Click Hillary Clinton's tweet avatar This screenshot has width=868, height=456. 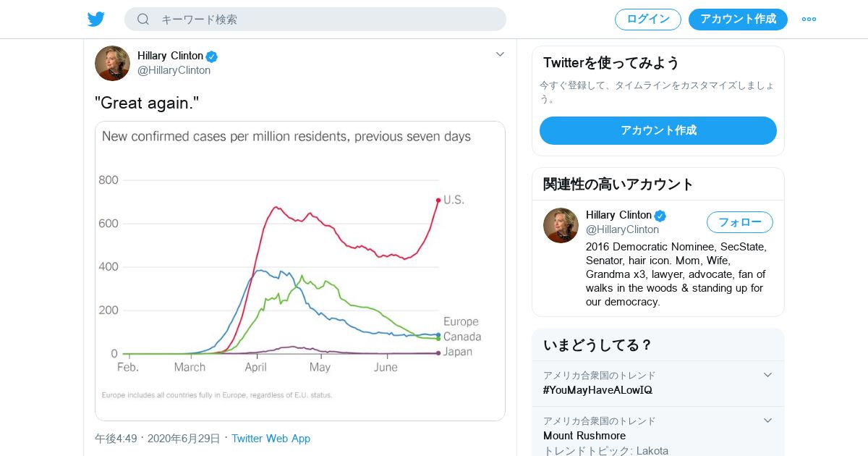point(112,64)
